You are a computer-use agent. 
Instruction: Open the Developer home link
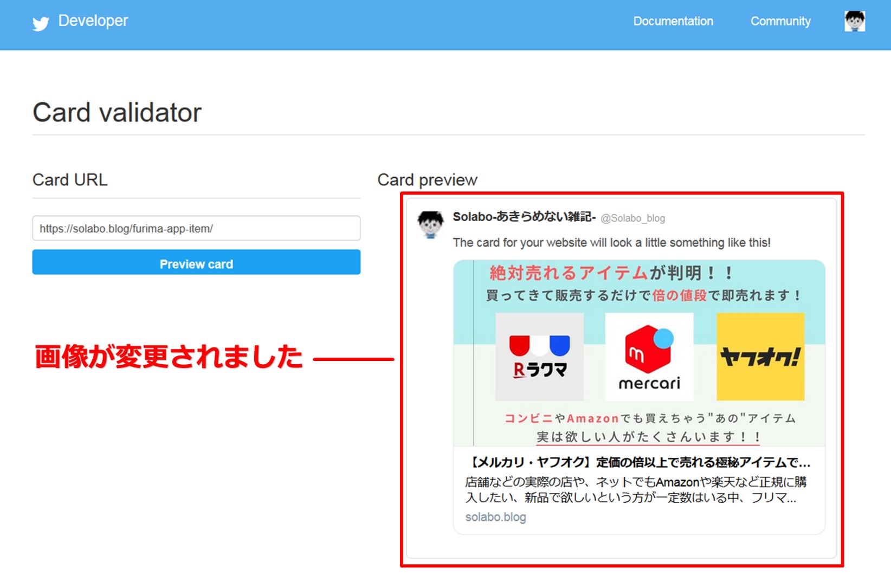(x=93, y=21)
